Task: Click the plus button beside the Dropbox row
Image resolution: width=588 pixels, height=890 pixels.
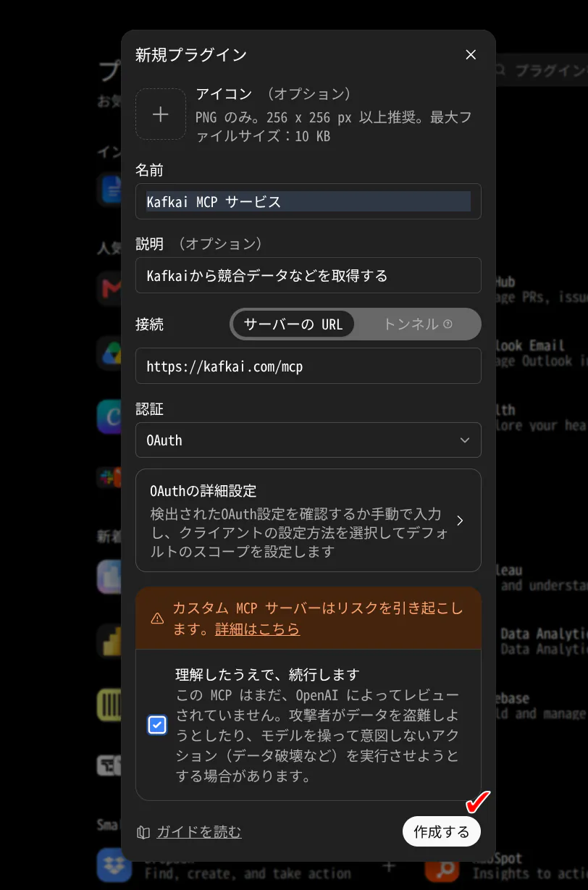Action: pyautogui.click(x=389, y=866)
